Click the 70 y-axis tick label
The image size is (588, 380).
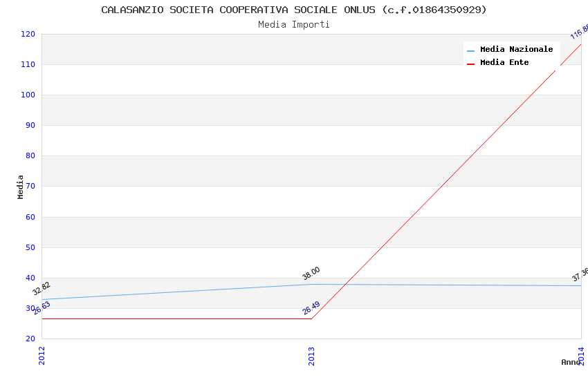[x=30, y=186]
